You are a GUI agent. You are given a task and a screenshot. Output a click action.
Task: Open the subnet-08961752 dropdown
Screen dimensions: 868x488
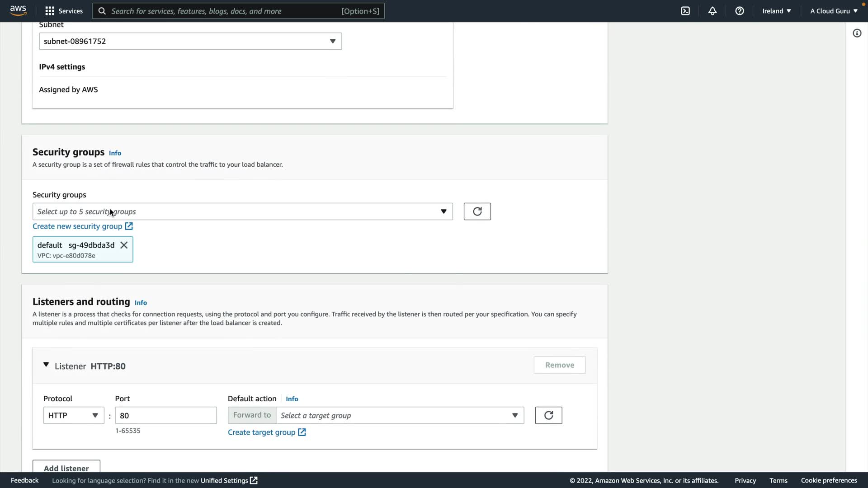(x=190, y=41)
